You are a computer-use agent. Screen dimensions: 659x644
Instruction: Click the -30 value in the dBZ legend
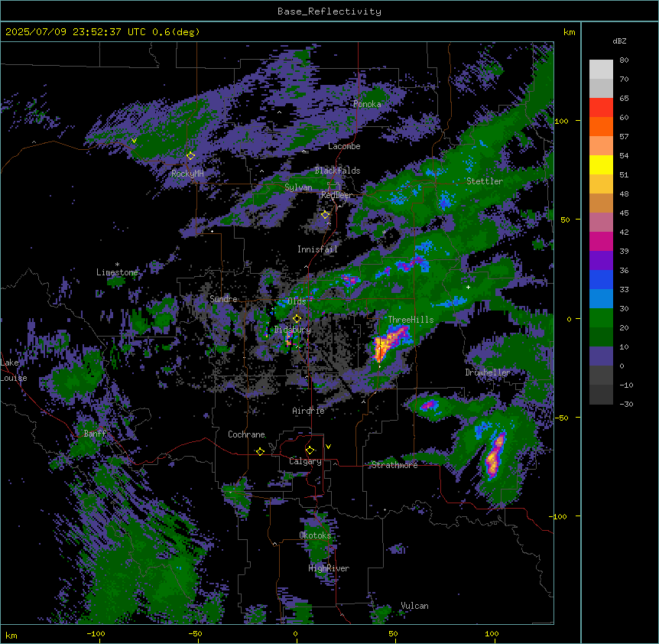tap(626, 405)
